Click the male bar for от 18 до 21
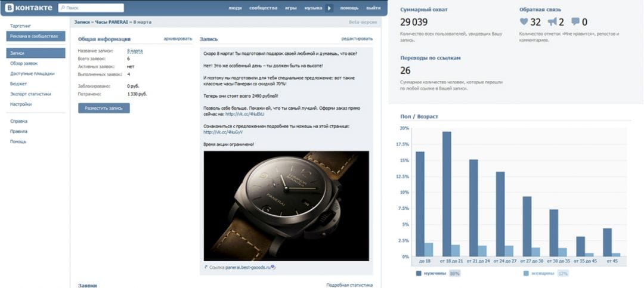This screenshot has width=644, height=288. point(447,194)
